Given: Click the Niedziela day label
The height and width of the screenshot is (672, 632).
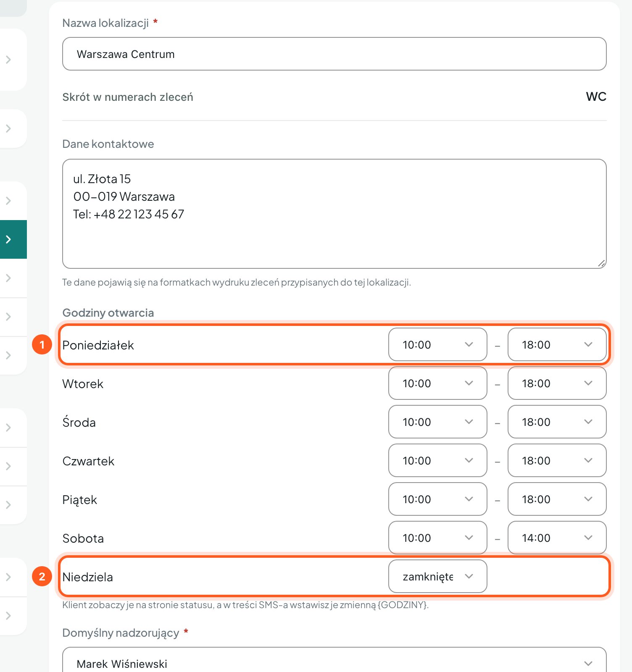Looking at the screenshot, I should coord(87,577).
